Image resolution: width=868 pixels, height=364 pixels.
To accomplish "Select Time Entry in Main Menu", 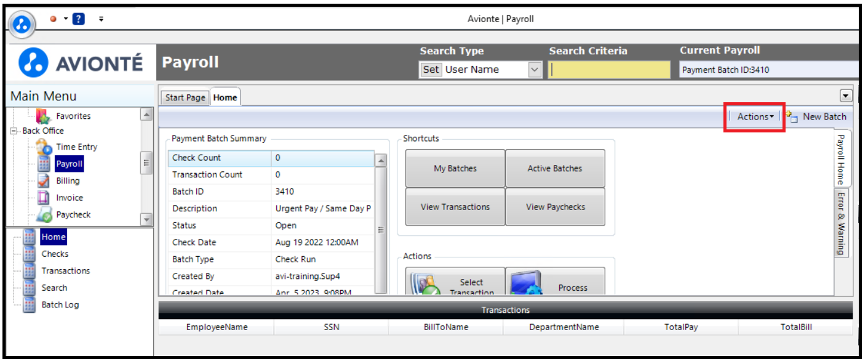I will click(77, 147).
